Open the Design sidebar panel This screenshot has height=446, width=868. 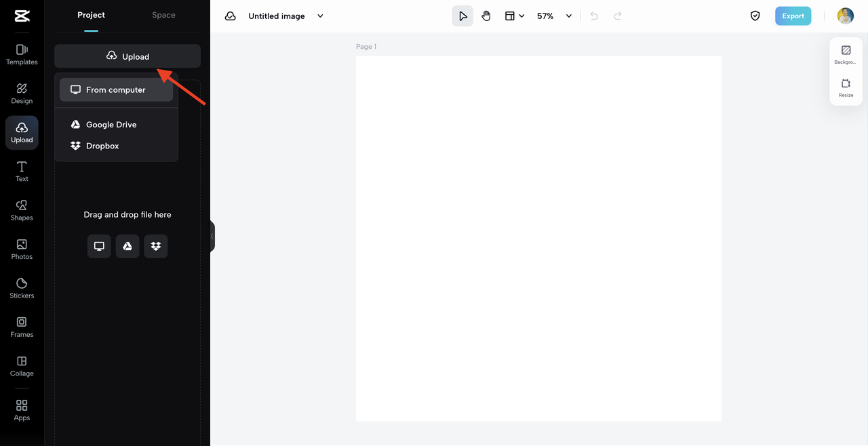click(22, 94)
